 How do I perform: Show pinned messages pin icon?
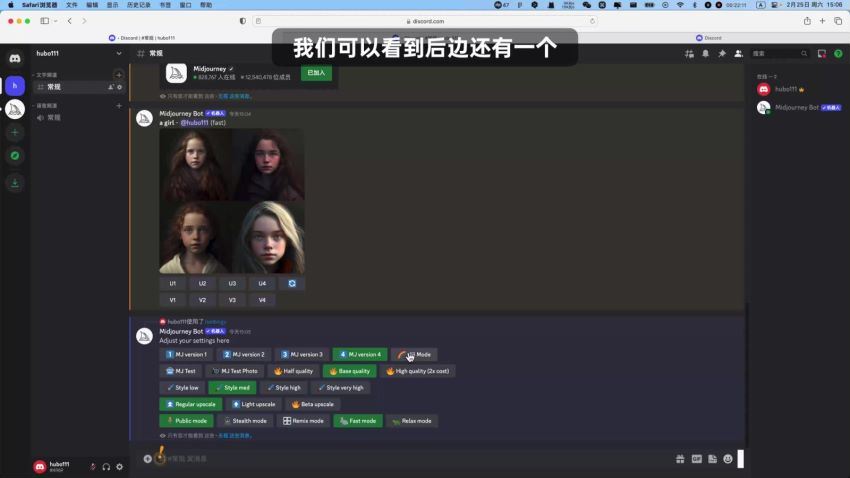tap(722, 54)
